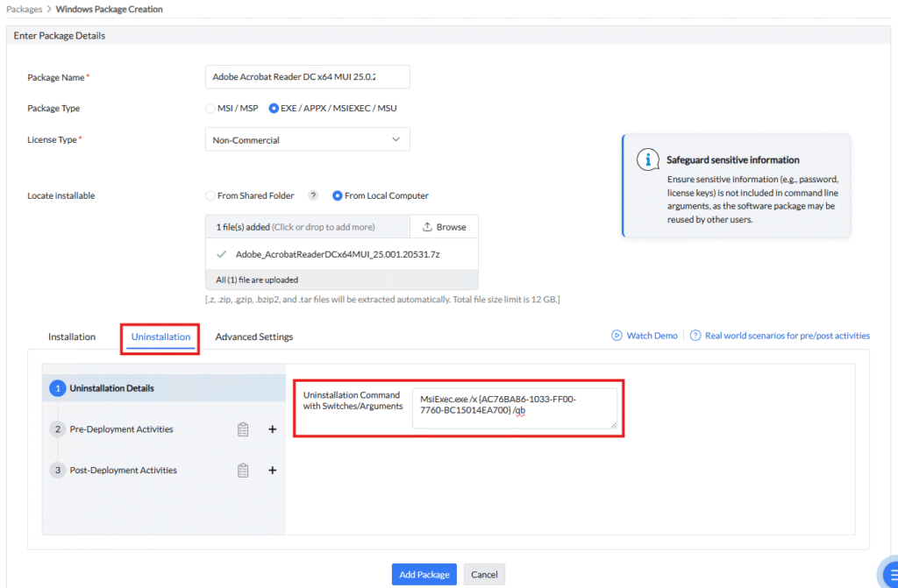Image resolution: width=898 pixels, height=588 pixels.
Task: Click the help question mark beside Shared Folder
Action: point(313,195)
